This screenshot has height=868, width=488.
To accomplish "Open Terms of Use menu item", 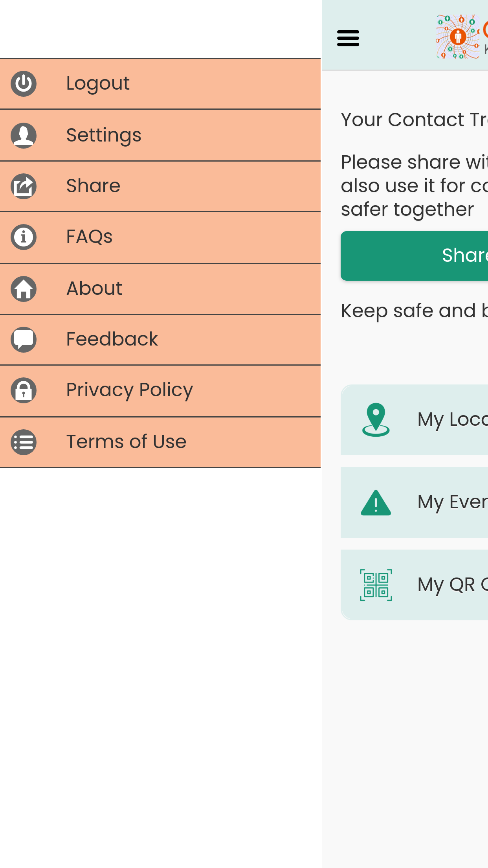I will click(126, 442).
